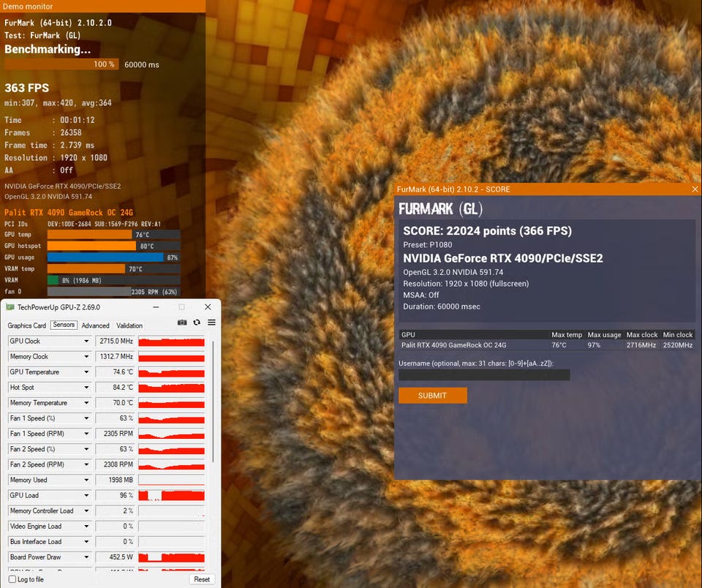Click the GPU-Z sensor list scrollbar
This screenshot has width=702, height=588.
pos(214,402)
